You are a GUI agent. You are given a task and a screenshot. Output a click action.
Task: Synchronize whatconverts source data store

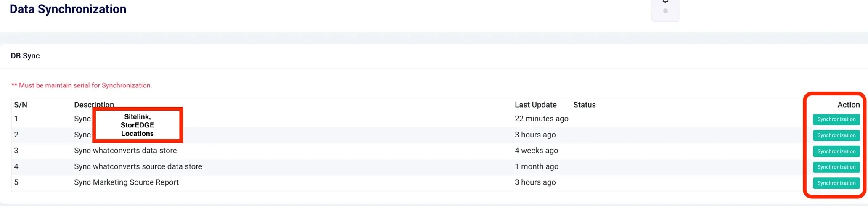click(x=836, y=167)
